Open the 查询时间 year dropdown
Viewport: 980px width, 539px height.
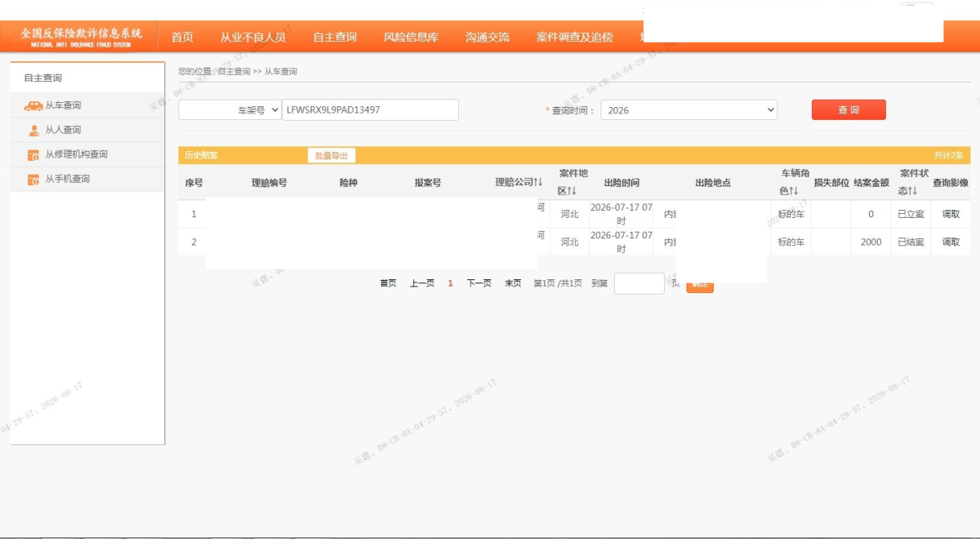[x=688, y=109]
